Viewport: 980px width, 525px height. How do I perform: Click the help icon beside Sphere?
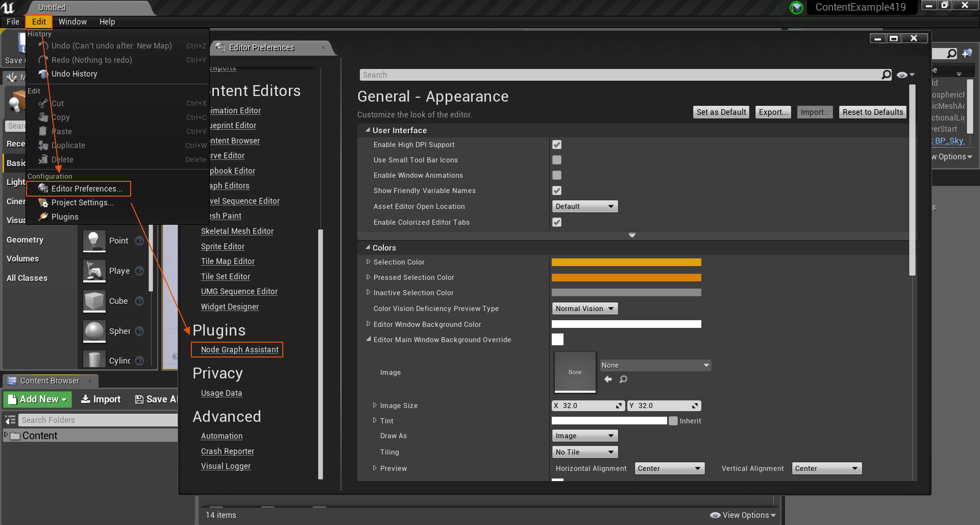point(139,331)
